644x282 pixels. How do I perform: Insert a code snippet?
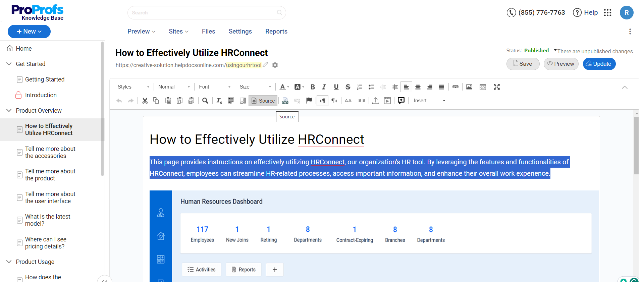click(x=483, y=87)
